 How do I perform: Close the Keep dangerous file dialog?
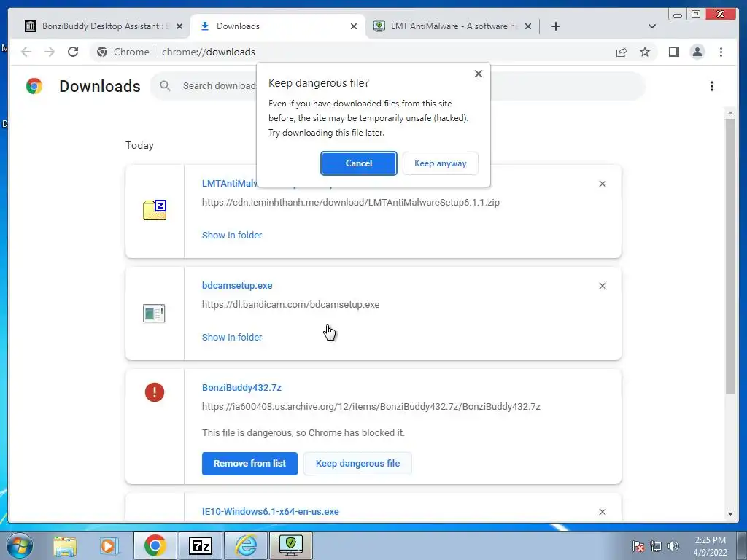tap(479, 74)
